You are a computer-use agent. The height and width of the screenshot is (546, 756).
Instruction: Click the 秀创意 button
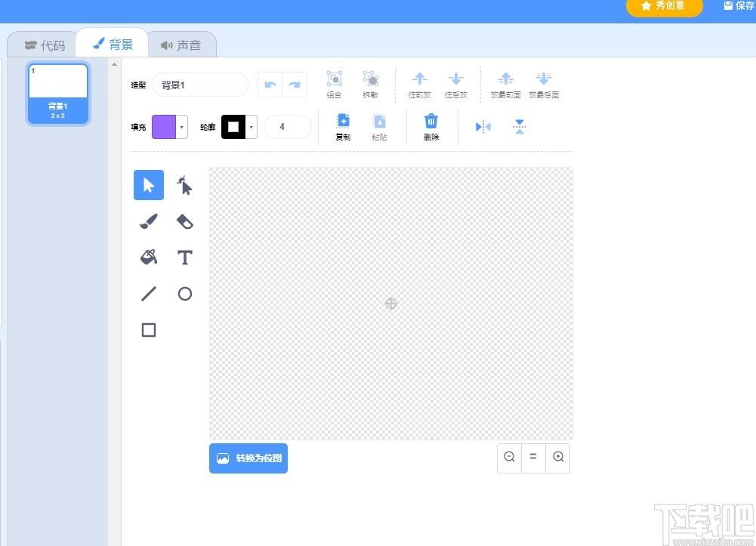click(664, 6)
